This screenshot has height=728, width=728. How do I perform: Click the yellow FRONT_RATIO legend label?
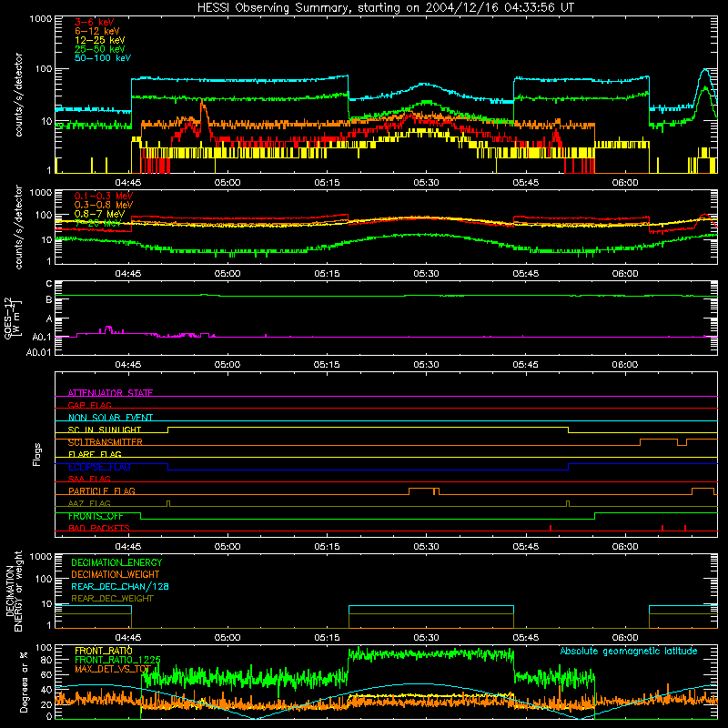click(x=104, y=651)
